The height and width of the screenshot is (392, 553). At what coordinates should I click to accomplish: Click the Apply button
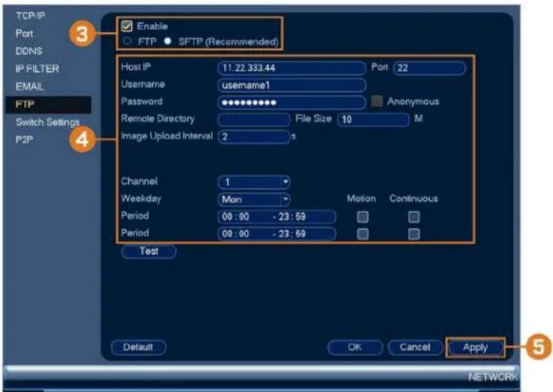tap(475, 348)
